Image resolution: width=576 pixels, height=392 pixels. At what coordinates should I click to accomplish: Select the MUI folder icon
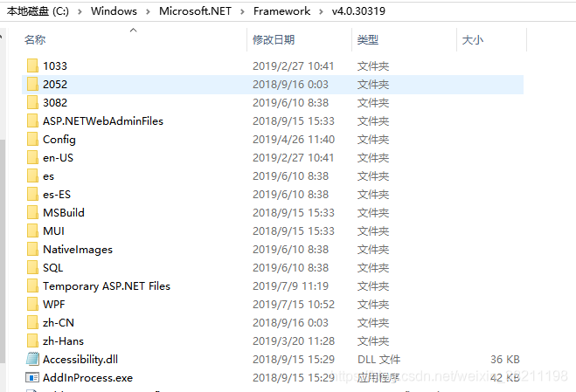point(32,231)
